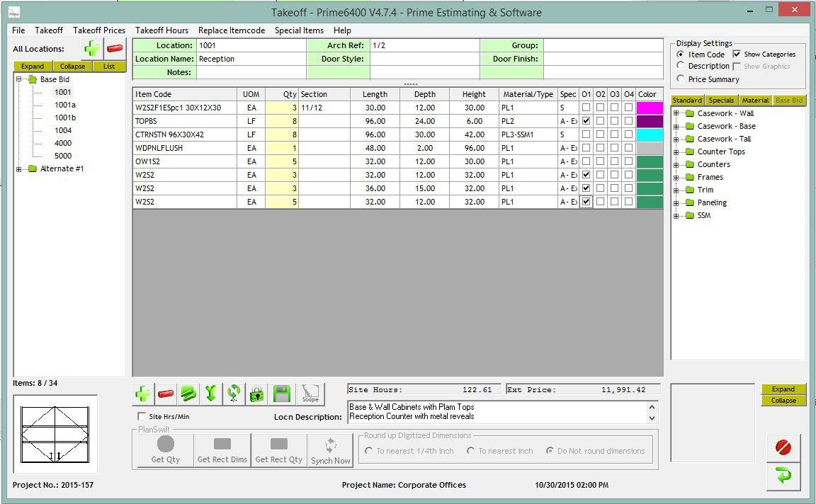Expand the Trim category
The height and width of the screenshot is (504, 816).
point(676,190)
